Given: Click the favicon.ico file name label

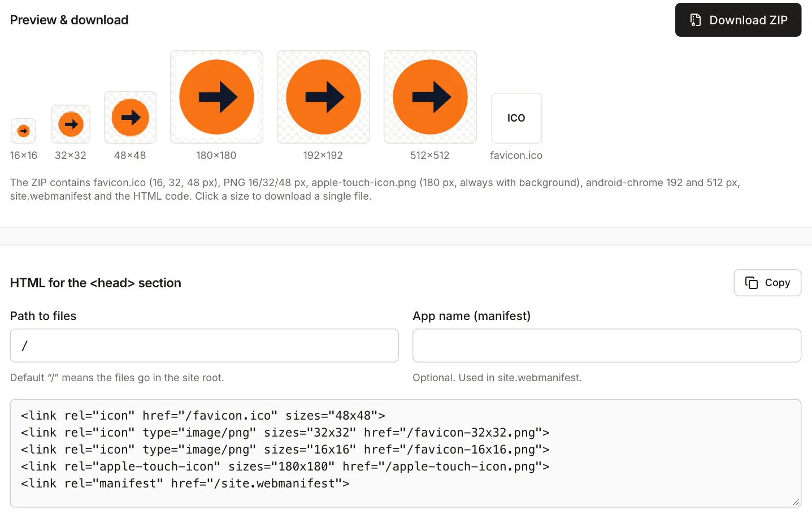Looking at the screenshot, I should tap(516, 156).
